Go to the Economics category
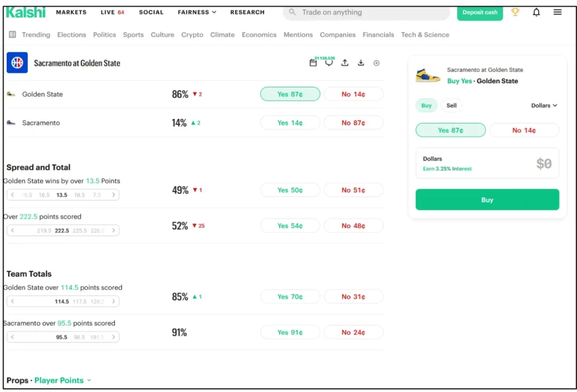577x392 pixels. [259, 34]
